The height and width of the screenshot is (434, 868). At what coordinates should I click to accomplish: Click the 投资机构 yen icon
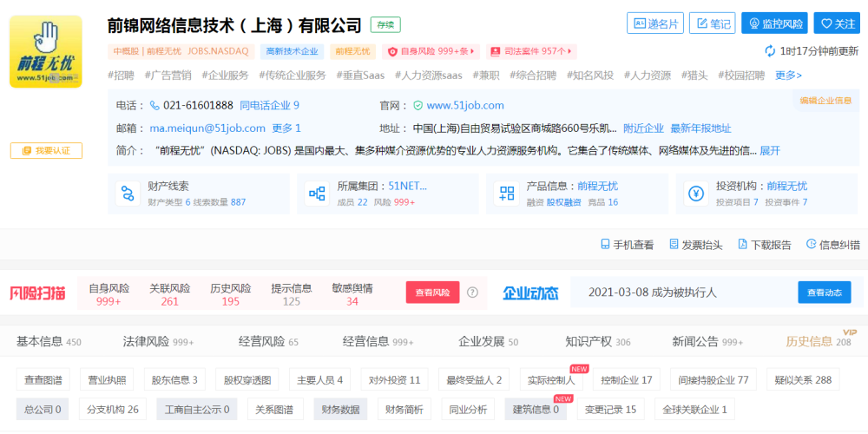pos(695,194)
